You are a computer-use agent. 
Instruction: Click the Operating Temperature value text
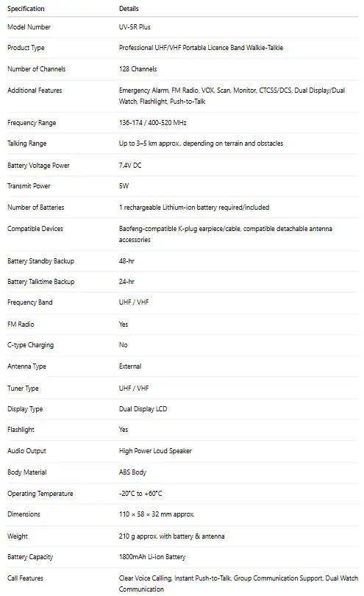click(x=140, y=494)
